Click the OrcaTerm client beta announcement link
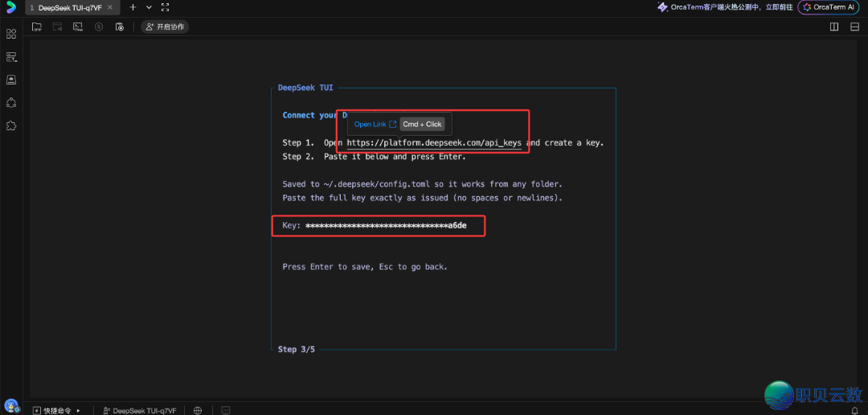 (725, 7)
